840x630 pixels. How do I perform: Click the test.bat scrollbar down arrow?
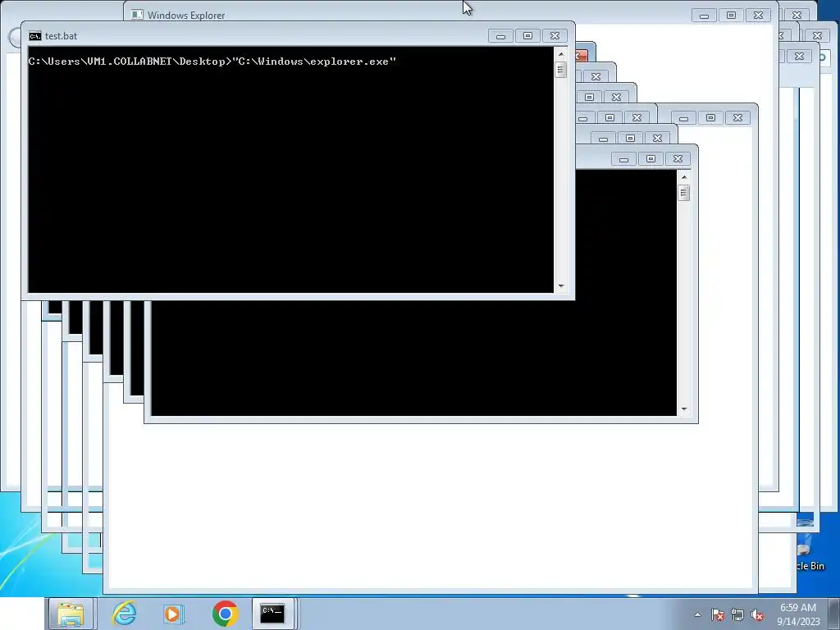point(561,286)
